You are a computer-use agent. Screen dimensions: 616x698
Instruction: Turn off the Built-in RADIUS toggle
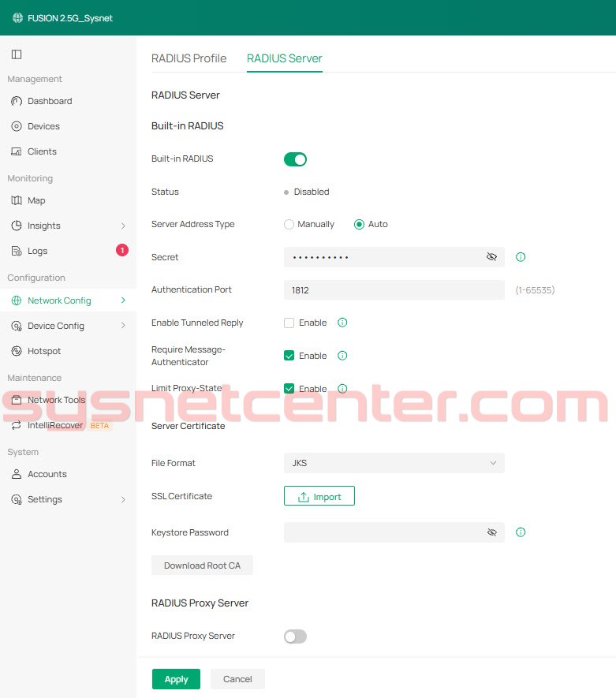click(x=295, y=159)
